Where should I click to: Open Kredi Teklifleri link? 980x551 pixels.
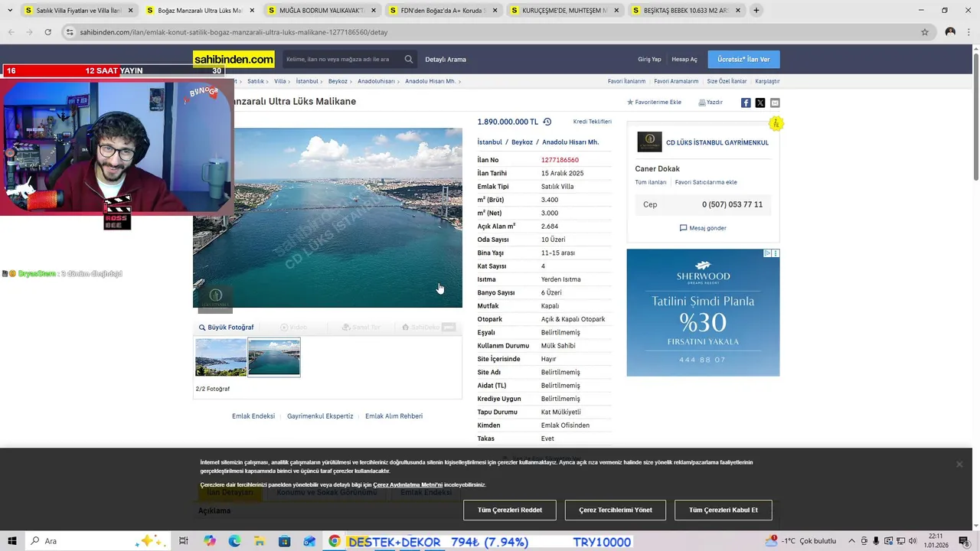pos(593,122)
